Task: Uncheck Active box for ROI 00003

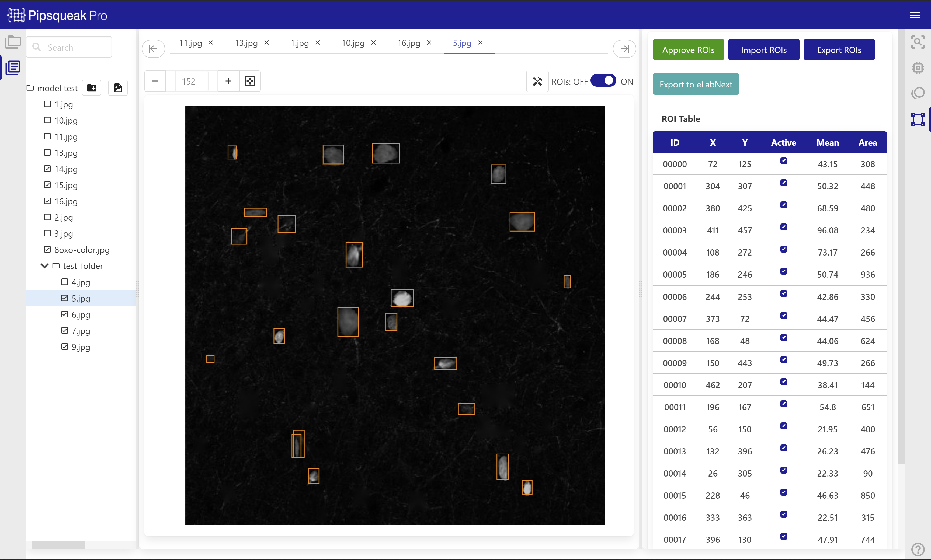Action: tap(784, 227)
